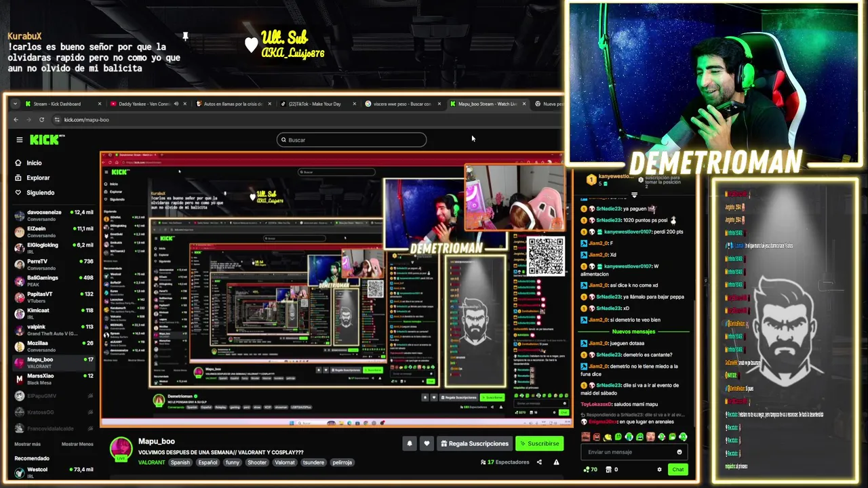Open davooxeneize channel in sidebar
Viewport: 868px width, 488px height.
[x=54, y=216]
